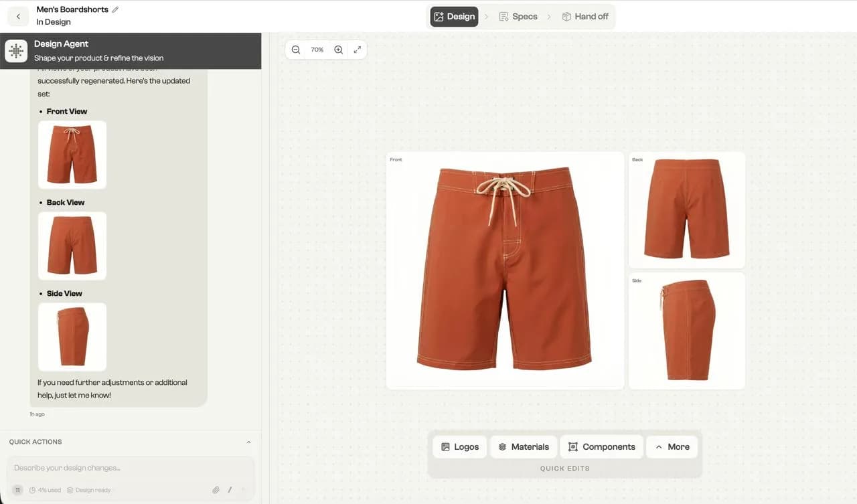Click the slash command icon in chat box

tap(230, 490)
